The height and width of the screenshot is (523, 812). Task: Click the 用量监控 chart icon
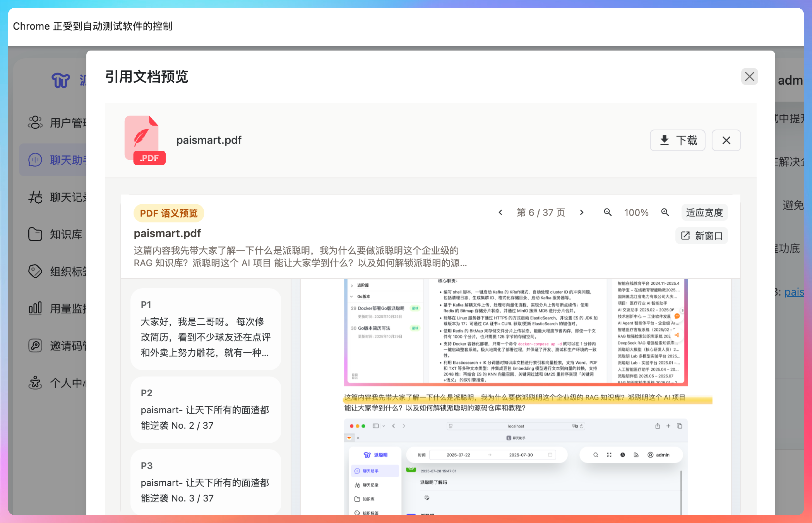click(x=35, y=308)
